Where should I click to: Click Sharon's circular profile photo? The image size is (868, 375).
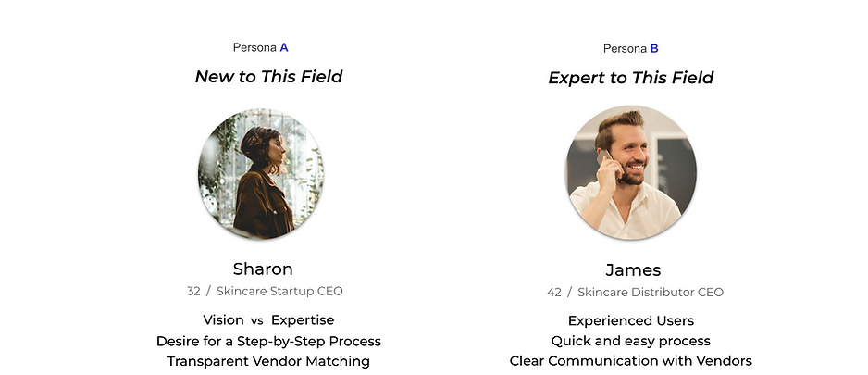(261, 174)
